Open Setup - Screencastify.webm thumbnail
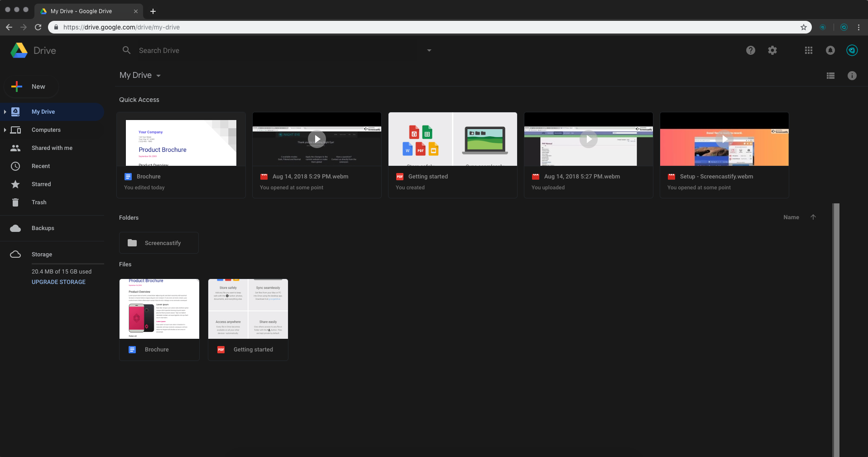This screenshot has height=457, width=868. [724, 139]
